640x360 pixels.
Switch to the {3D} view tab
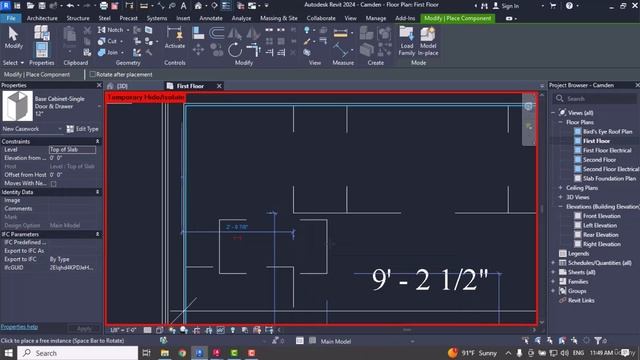click(x=122, y=86)
